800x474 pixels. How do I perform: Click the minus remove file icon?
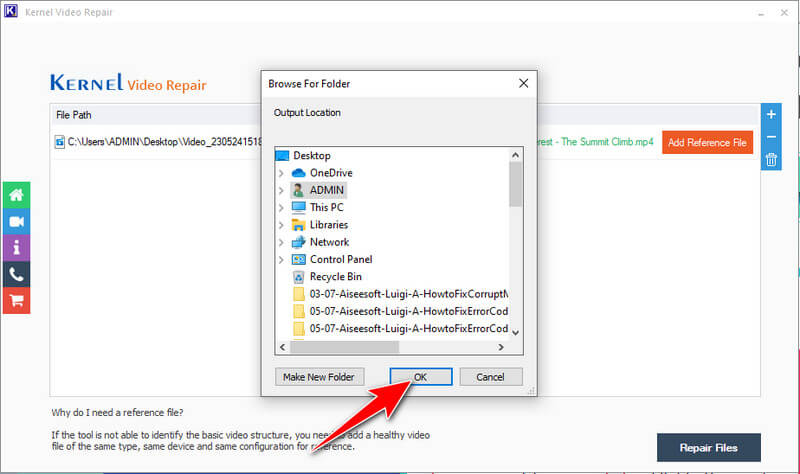click(x=771, y=137)
